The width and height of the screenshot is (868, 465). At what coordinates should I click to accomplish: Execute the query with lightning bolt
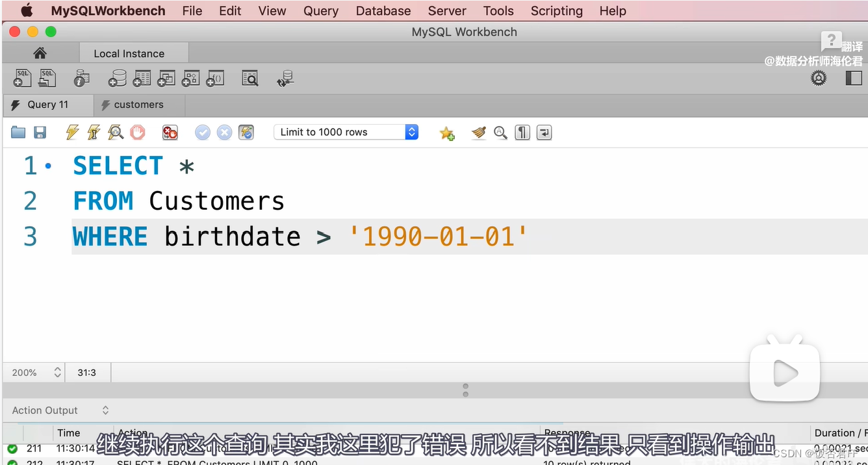(x=72, y=132)
